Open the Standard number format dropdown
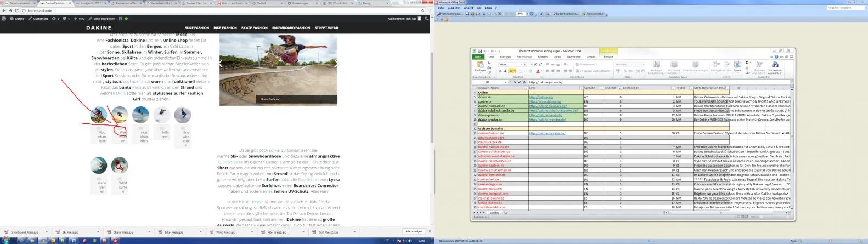868x244 pixels. 644,64
